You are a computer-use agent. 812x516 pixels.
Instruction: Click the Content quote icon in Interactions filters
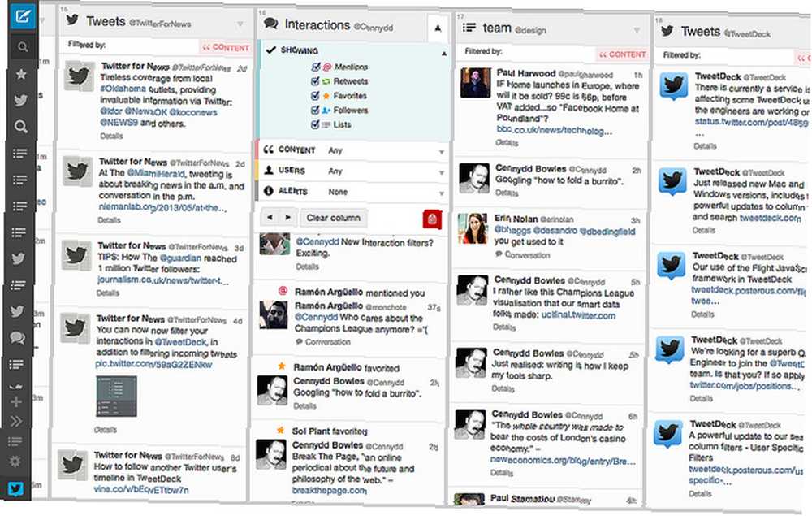268,150
